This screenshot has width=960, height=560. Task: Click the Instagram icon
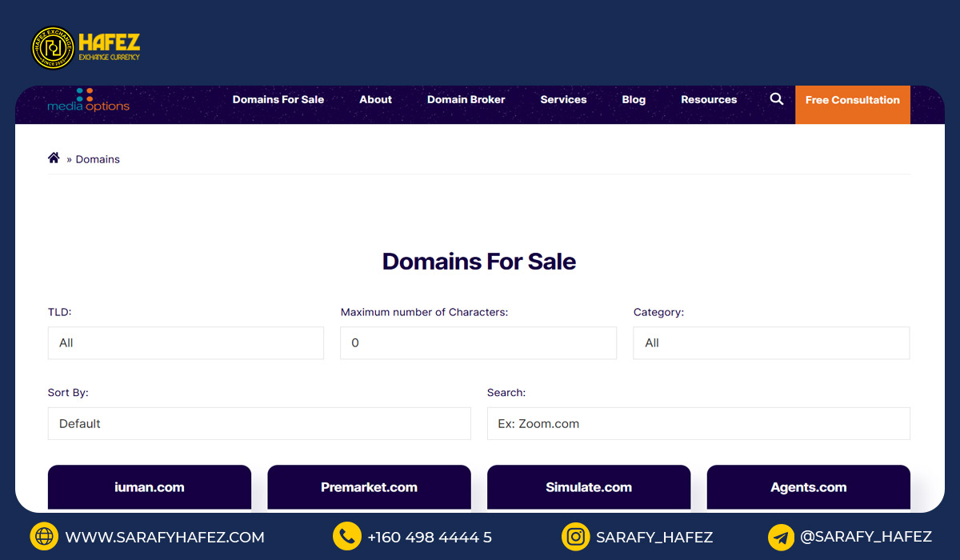(x=575, y=536)
